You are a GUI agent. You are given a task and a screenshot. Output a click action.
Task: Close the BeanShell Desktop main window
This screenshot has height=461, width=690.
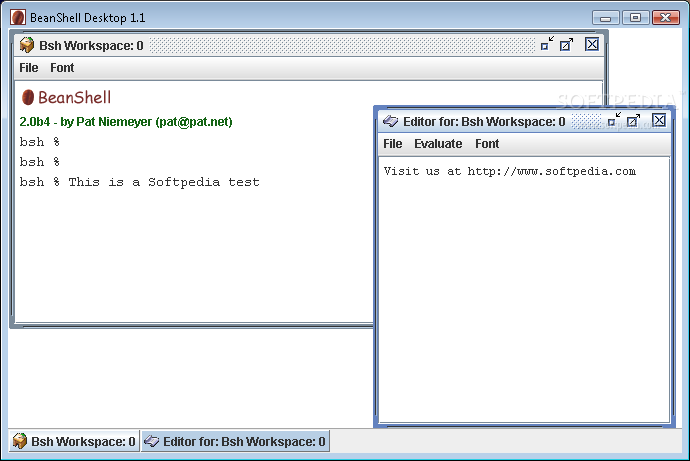665,18
